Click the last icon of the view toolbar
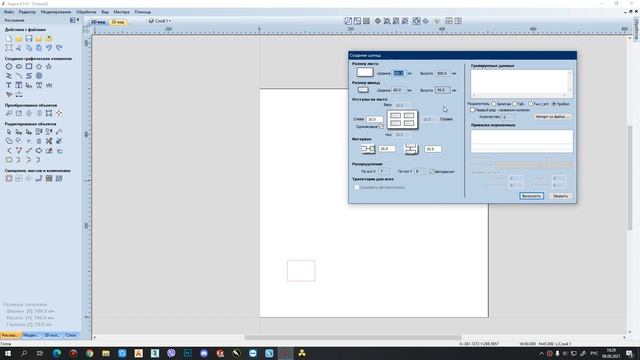640x360 pixels. tap(458, 20)
